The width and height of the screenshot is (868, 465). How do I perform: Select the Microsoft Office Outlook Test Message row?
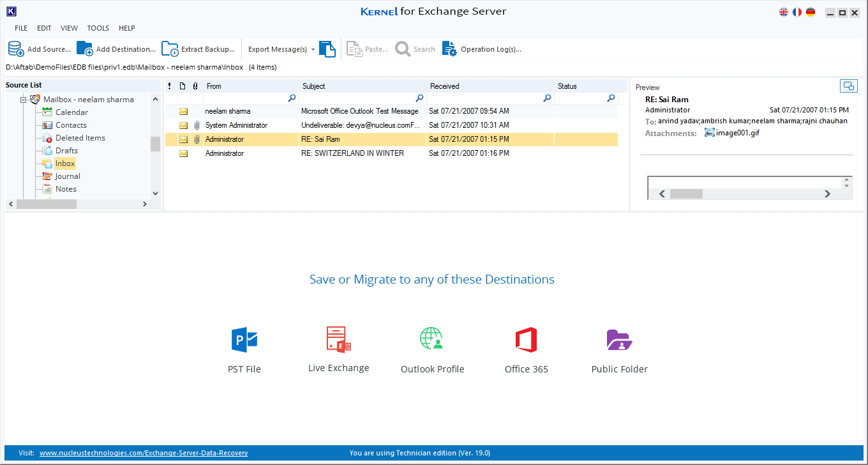tap(391, 111)
